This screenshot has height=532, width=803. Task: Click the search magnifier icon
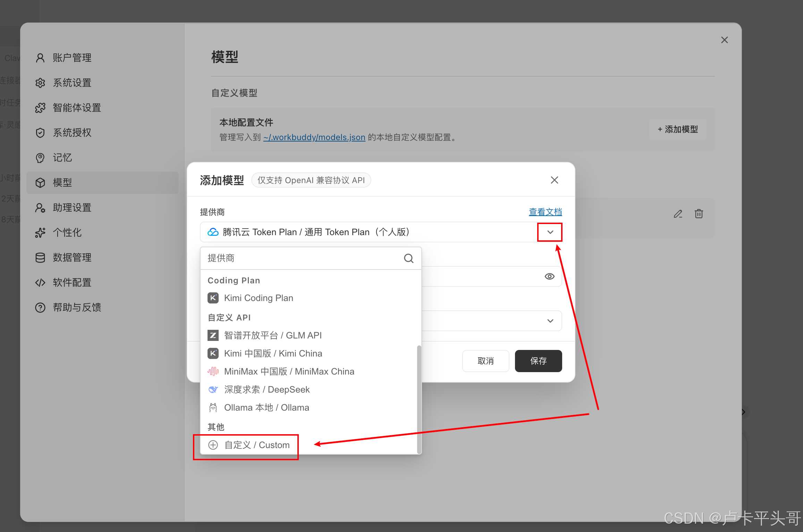tap(408, 258)
